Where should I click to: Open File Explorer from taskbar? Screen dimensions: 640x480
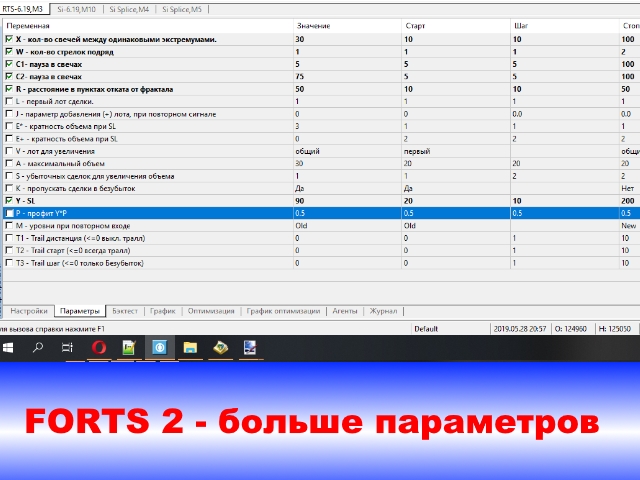(190, 348)
